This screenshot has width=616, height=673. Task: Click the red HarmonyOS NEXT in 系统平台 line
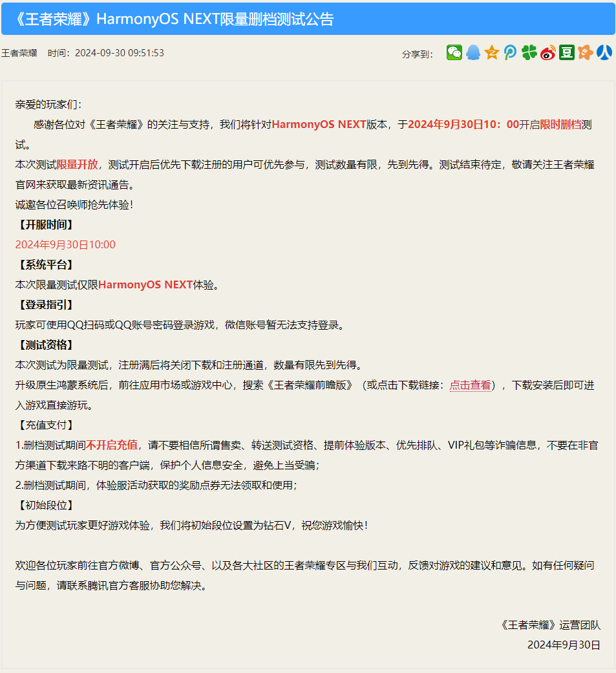(145, 285)
